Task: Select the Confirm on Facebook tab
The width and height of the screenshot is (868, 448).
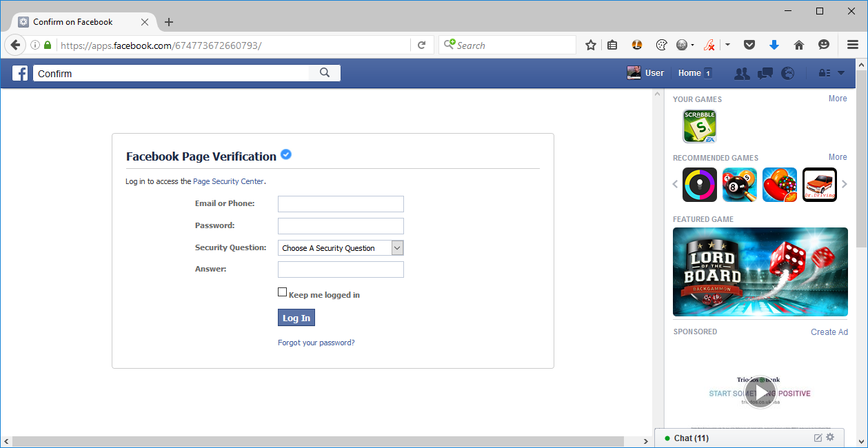Action: (84, 22)
